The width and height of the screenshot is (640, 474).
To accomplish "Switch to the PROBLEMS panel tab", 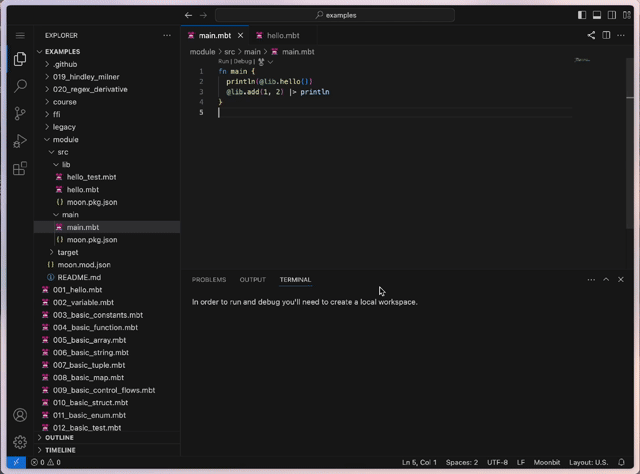I will (209, 280).
